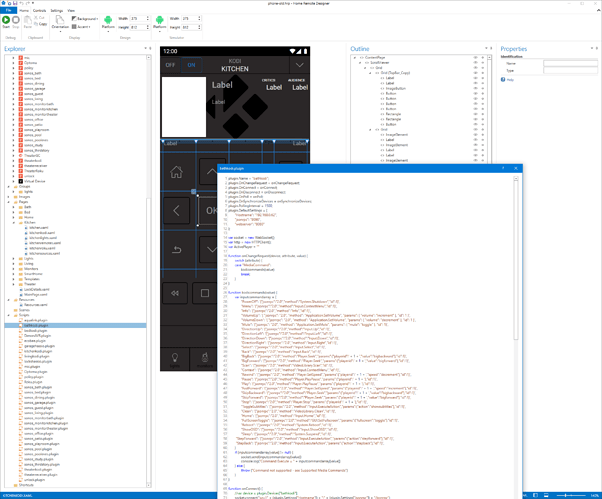602x499 pixels.
Task: Click the Virtual Device icon in the Explorer
Action: (x=21, y=181)
